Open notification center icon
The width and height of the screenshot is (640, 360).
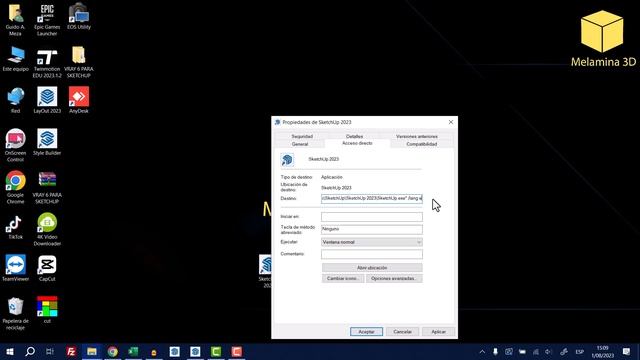pyautogui.click(x=627, y=351)
